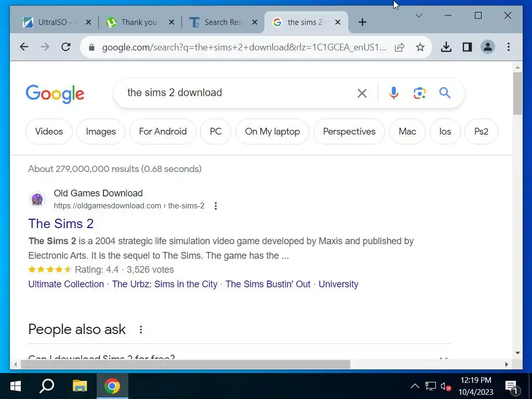This screenshot has height=399, width=532.
Task: Open File Explorer from taskbar
Action: [79, 386]
